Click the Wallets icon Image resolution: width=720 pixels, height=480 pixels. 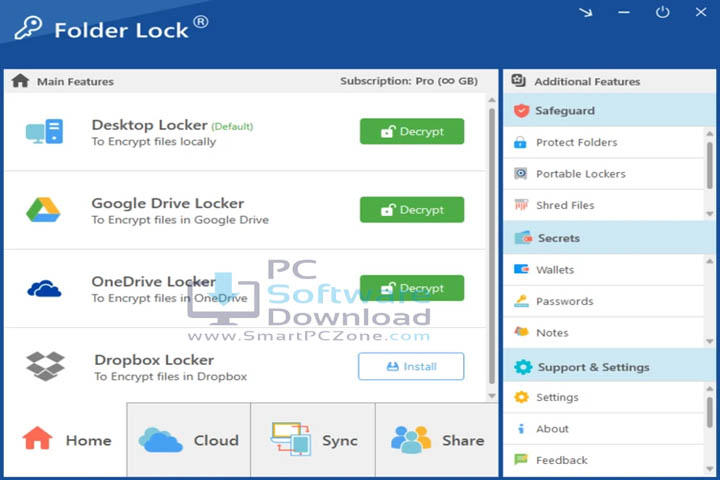pos(521,269)
